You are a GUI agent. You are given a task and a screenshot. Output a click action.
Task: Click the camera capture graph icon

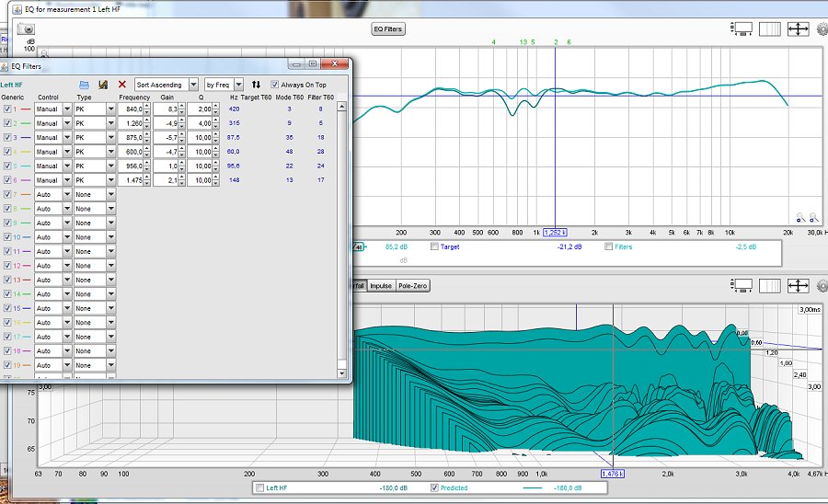pos(26,29)
